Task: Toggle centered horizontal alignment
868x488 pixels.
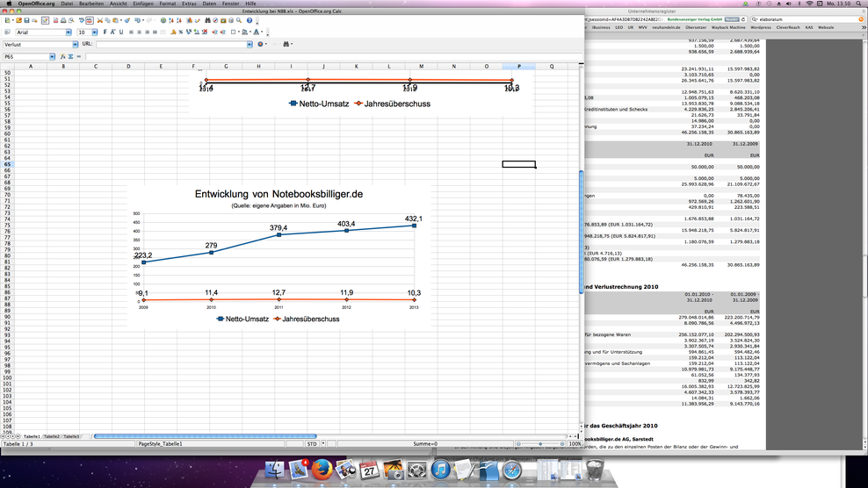Action: [139, 32]
